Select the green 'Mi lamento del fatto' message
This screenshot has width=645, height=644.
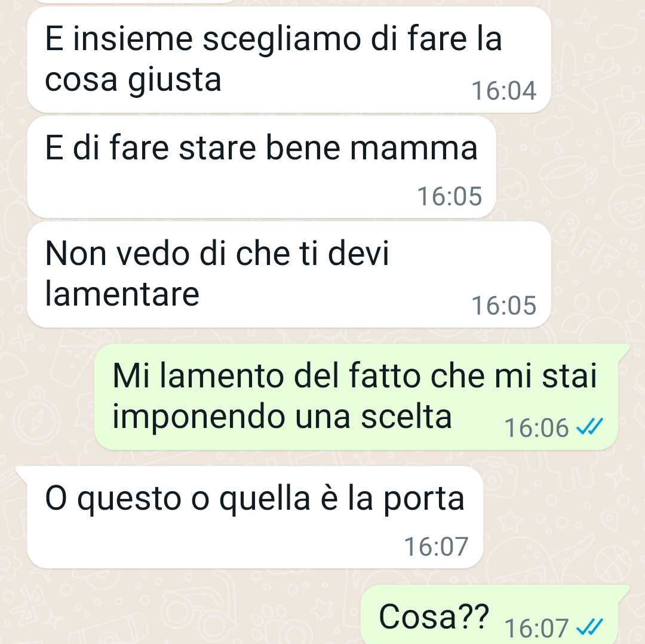(356, 397)
